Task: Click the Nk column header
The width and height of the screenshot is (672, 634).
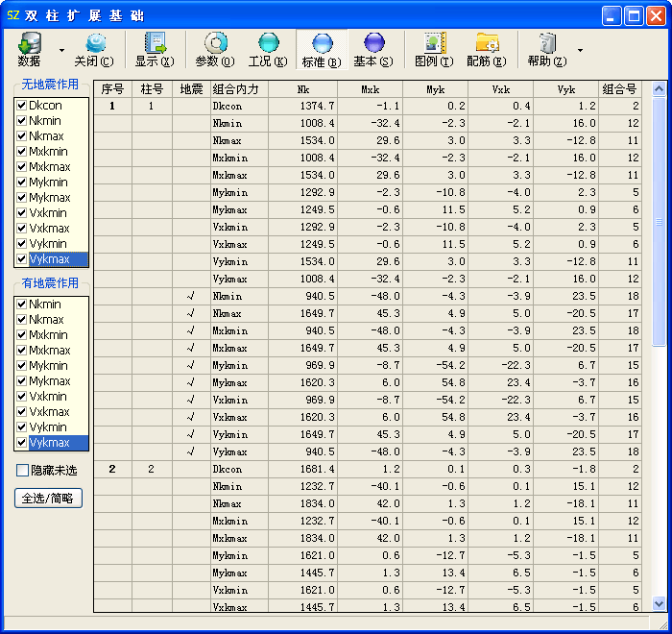Action: click(x=303, y=89)
